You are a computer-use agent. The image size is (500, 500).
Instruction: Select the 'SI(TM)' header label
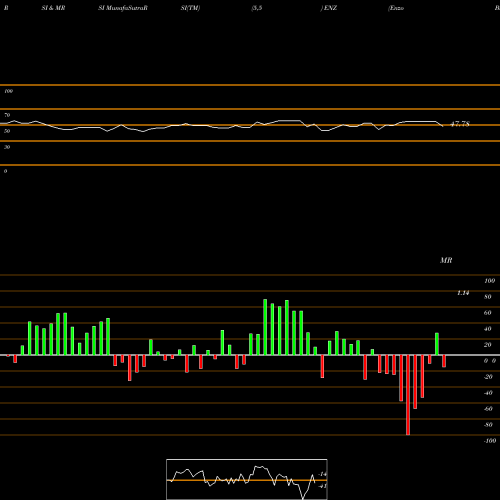(x=190, y=8)
